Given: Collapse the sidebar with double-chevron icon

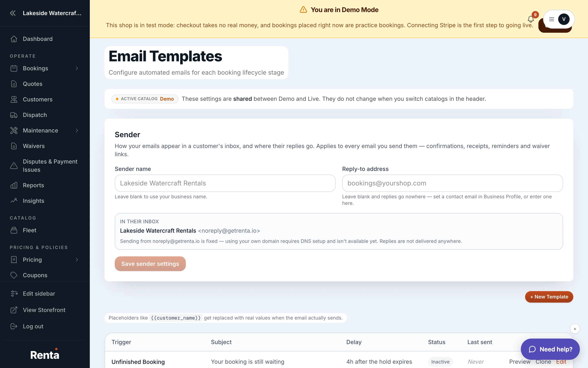Looking at the screenshot, I should 13,13.
